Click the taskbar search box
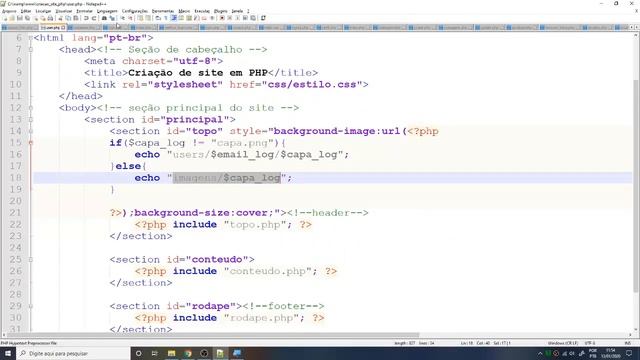640x360 pixels. (x=73, y=353)
